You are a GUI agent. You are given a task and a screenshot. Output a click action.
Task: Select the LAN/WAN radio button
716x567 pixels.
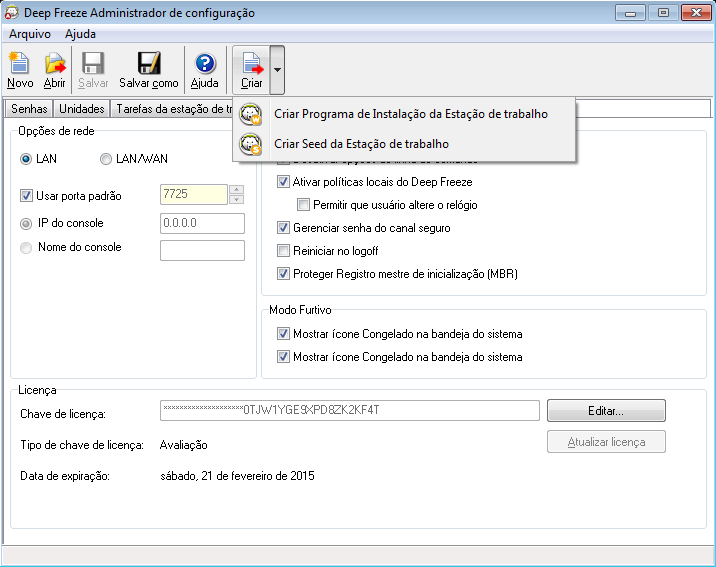[x=106, y=159]
